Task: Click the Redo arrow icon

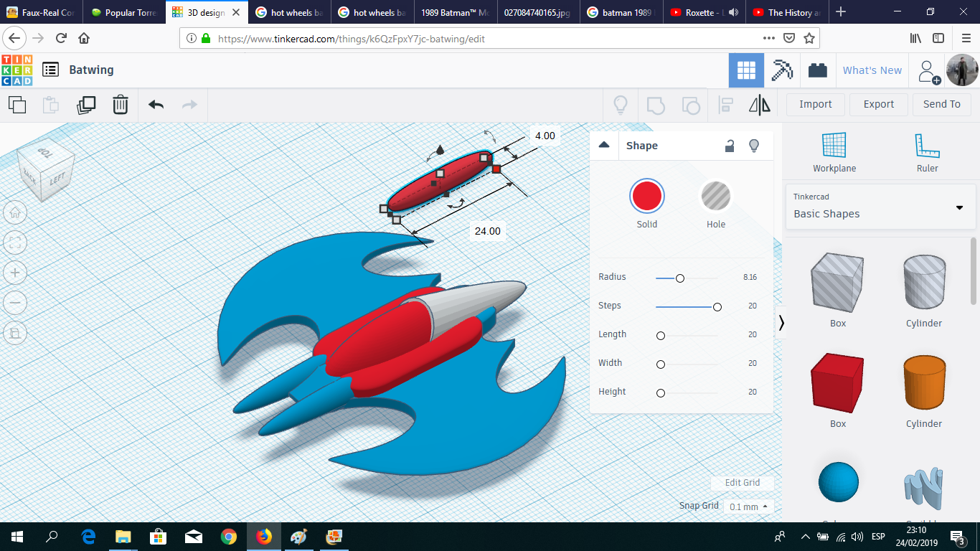Action: 189,105
